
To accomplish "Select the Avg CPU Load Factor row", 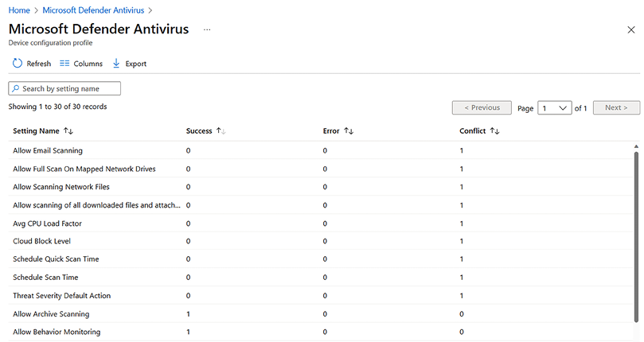I will [320, 223].
